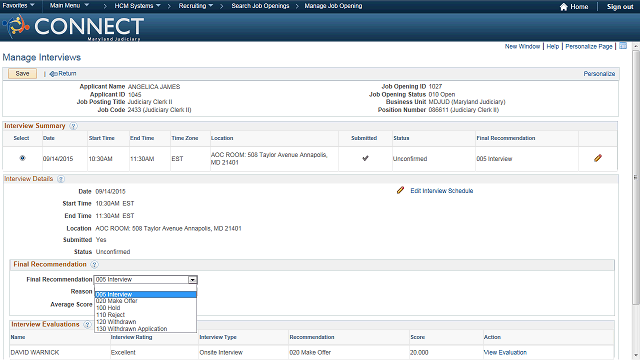Open the HCM Systems breadcrumb menu
640x360 pixels.
(138, 6)
